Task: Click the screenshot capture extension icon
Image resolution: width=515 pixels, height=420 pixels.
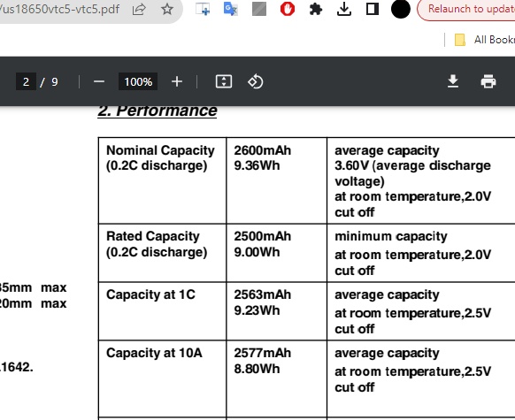Action: [203, 9]
